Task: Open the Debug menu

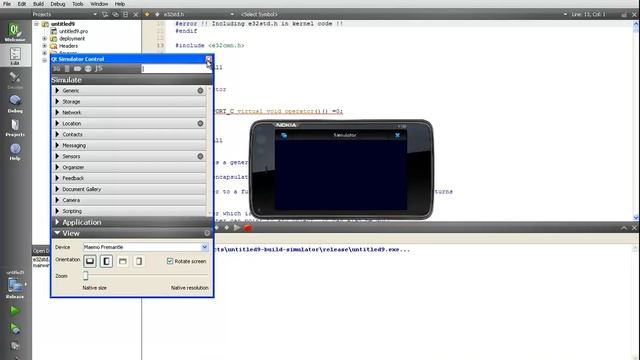Action: point(58,4)
